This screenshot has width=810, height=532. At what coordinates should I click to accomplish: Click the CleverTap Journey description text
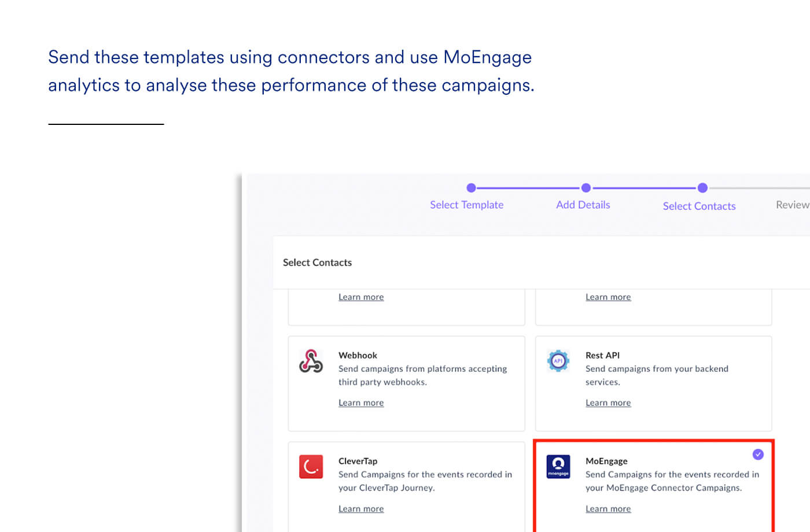[425, 481]
